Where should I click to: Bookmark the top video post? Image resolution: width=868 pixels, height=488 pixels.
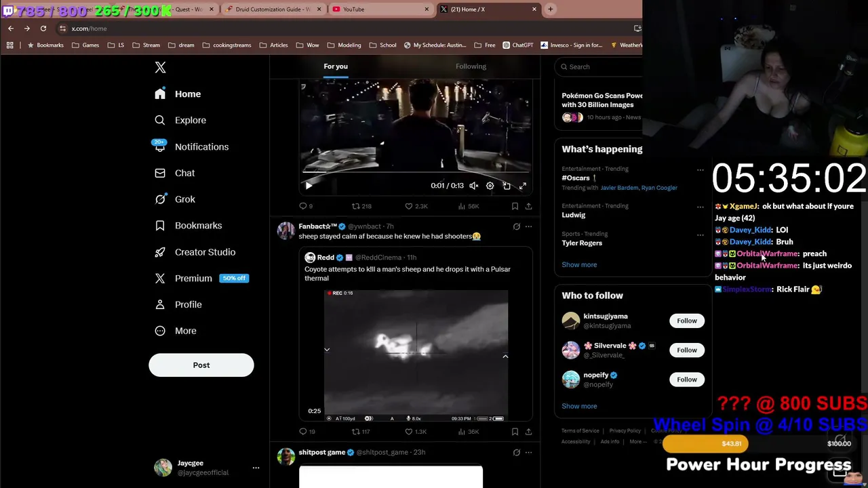coord(515,206)
